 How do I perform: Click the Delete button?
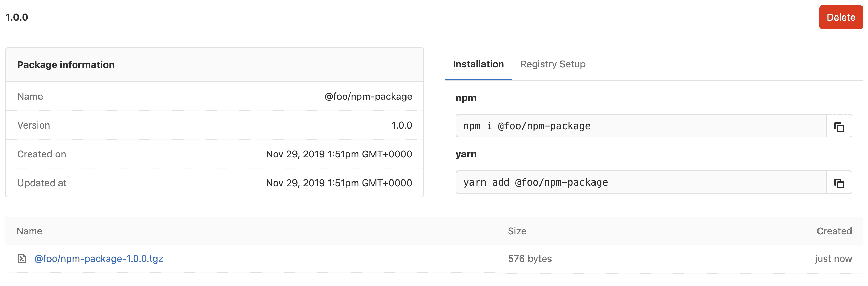point(841,17)
